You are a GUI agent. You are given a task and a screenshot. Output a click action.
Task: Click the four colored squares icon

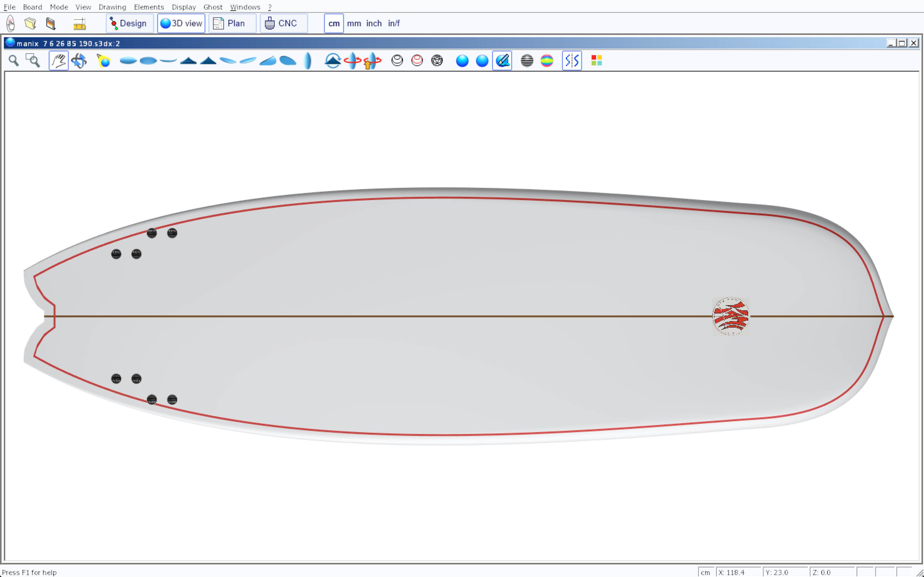click(x=596, y=61)
